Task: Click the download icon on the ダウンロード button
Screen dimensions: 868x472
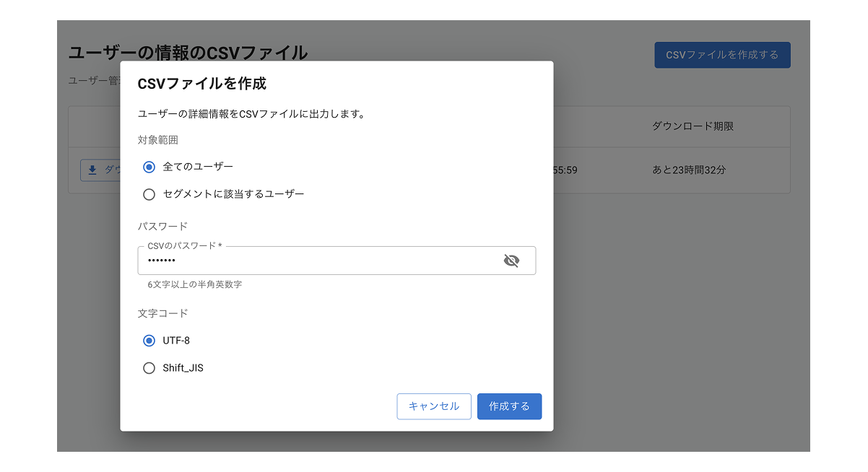Action: point(92,170)
